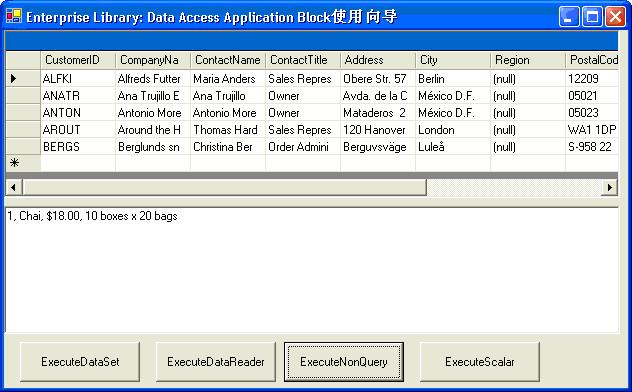Click the blue data grid caption bar
632x392 pixels.
click(312, 41)
